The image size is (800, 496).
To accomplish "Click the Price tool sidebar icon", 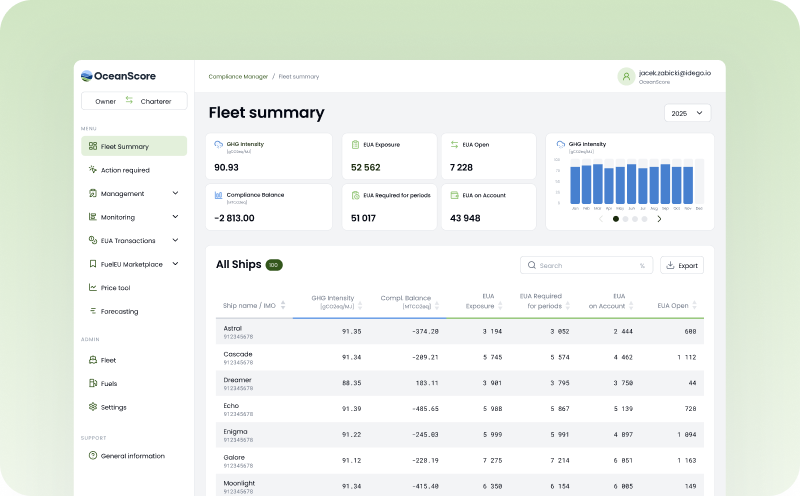I will click(92, 288).
